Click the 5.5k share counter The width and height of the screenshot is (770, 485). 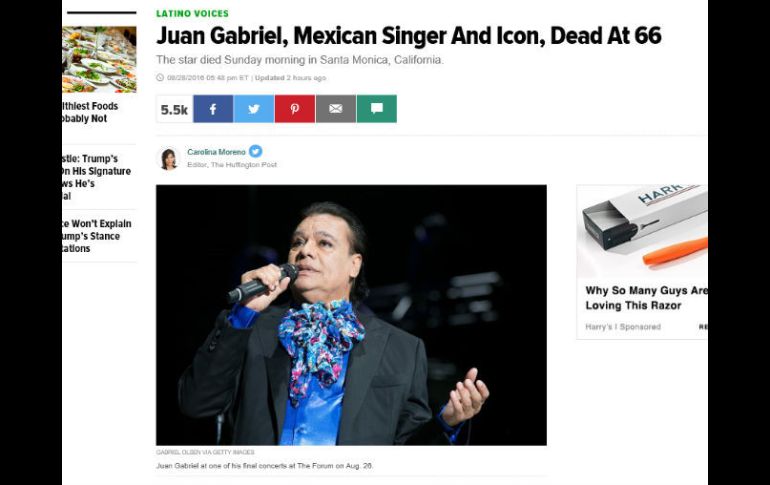[174, 109]
